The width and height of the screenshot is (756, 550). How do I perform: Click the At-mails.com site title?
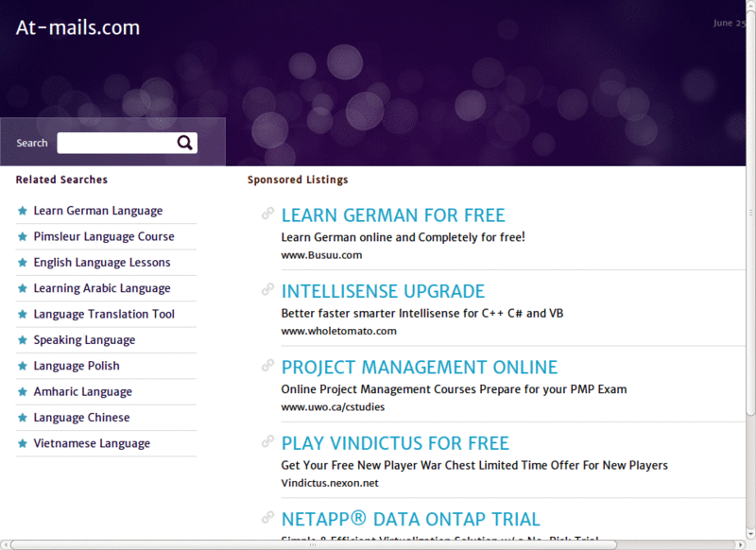(77, 27)
